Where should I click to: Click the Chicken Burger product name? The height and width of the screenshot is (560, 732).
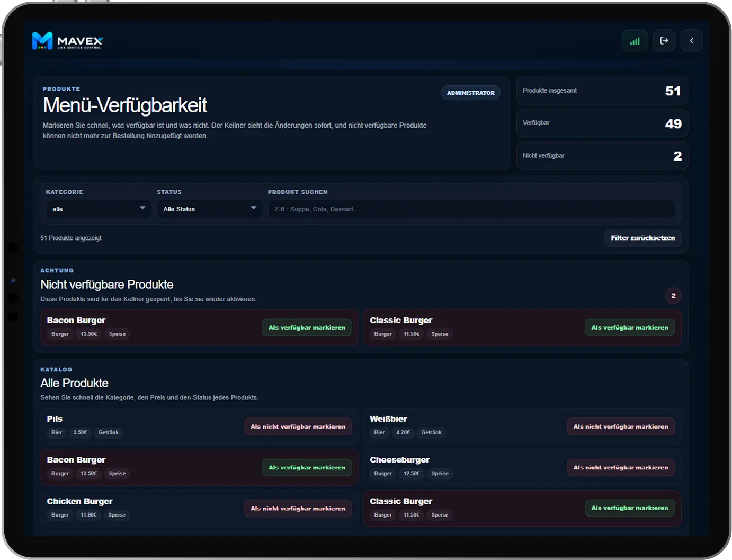pyautogui.click(x=79, y=501)
